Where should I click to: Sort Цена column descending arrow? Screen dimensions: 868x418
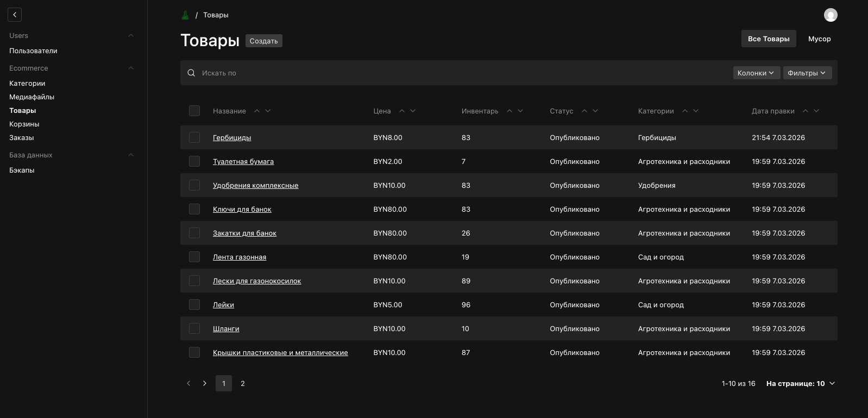pos(413,111)
